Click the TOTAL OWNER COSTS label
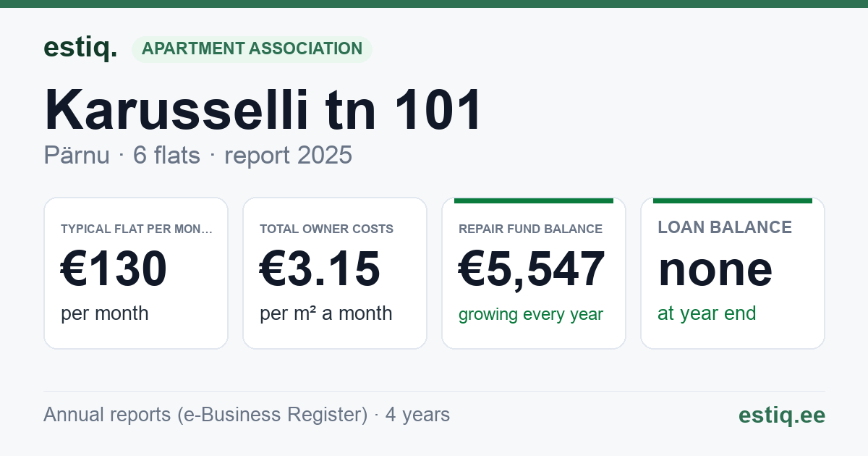Viewport: 868px width, 456px height. coord(326,229)
